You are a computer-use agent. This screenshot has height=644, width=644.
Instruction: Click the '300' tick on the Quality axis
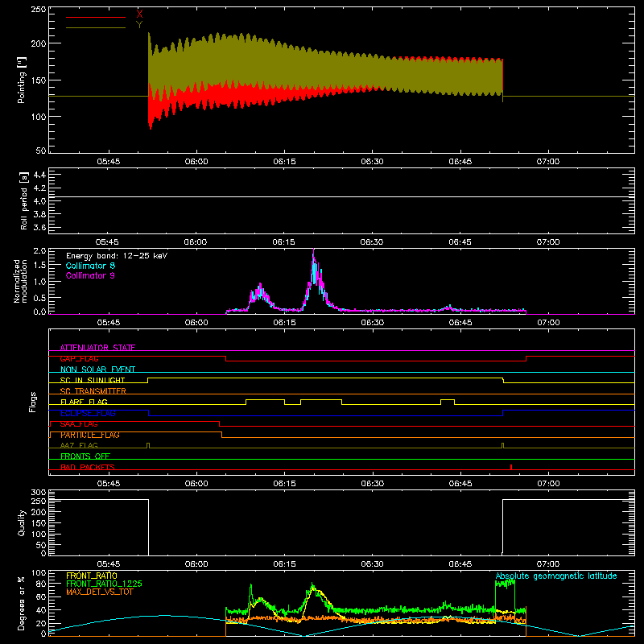point(39,493)
